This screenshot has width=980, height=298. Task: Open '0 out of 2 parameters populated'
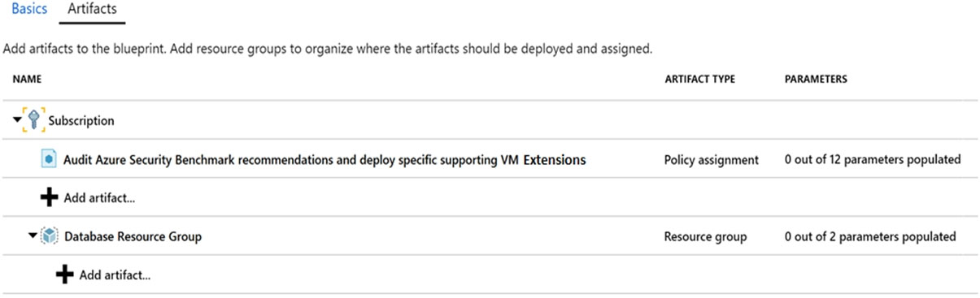[x=870, y=236]
